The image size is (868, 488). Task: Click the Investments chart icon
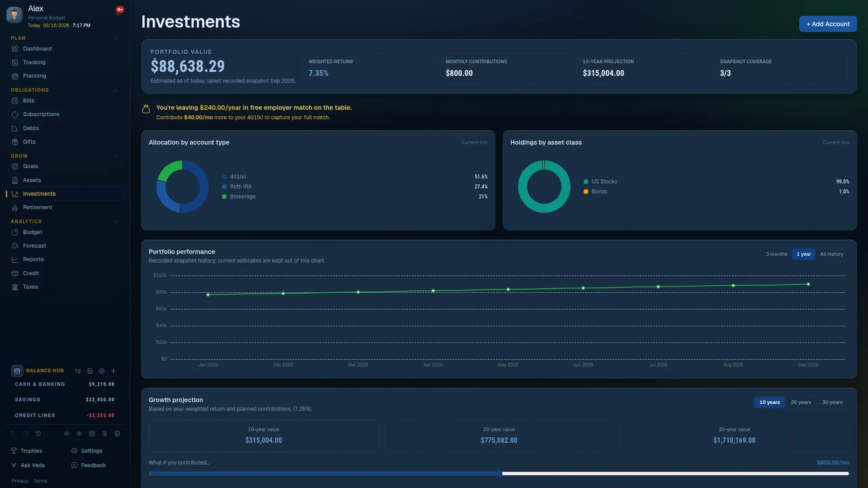click(x=15, y=194)
